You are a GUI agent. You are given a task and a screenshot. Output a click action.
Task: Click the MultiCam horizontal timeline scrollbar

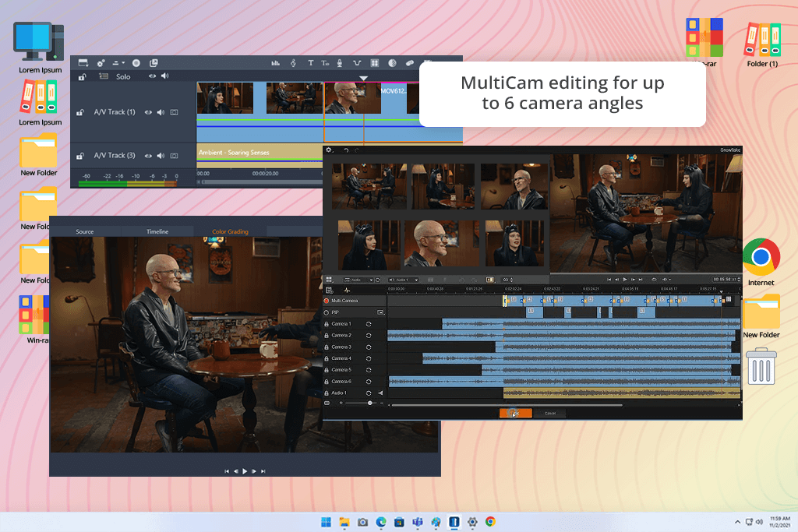pyautogui.click(x=507, y=405)
